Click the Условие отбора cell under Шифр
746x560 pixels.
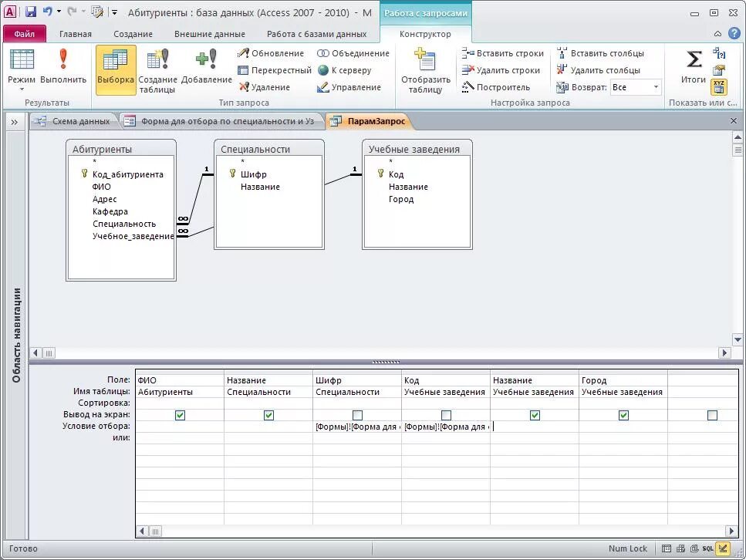pyautogui.click(x=357, y=427)
